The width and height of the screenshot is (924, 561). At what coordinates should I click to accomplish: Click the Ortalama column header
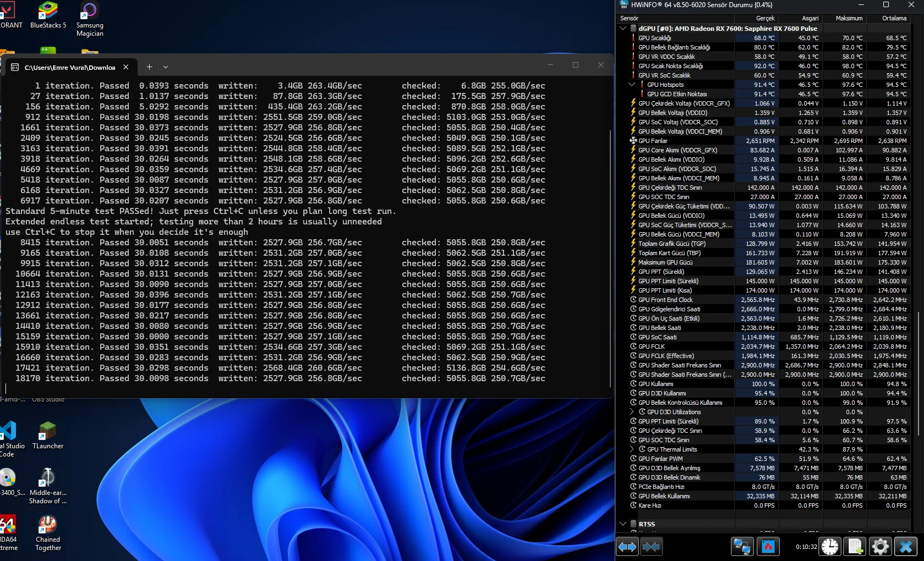[889, 18]
